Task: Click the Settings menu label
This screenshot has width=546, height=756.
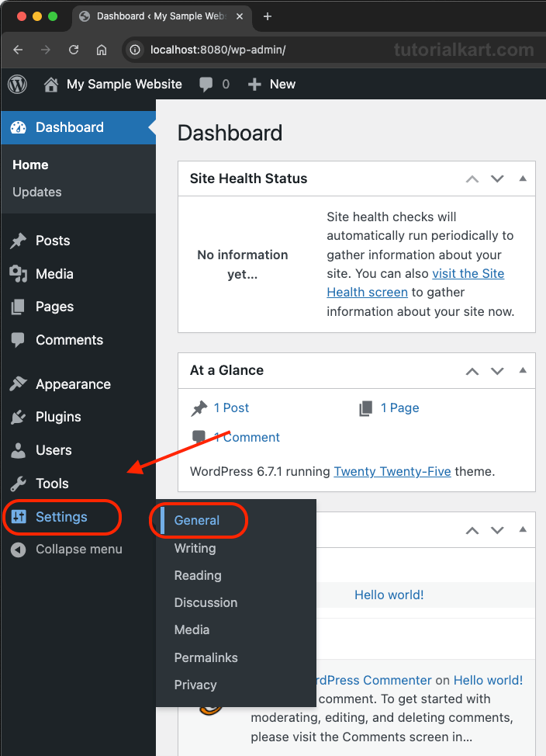Action: coord(62,517)
